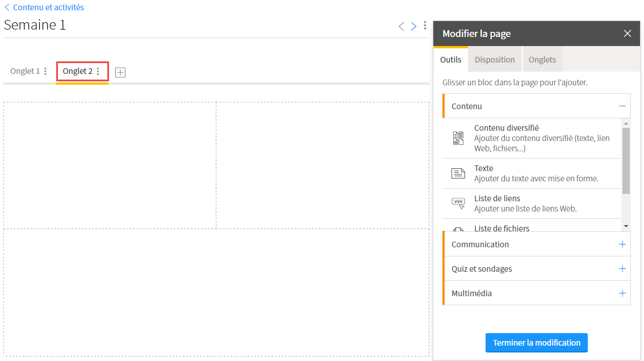This screenshot has height=361, width=644.
Task: Click the Contenu diversifié block icon
Action: [458, 138]
